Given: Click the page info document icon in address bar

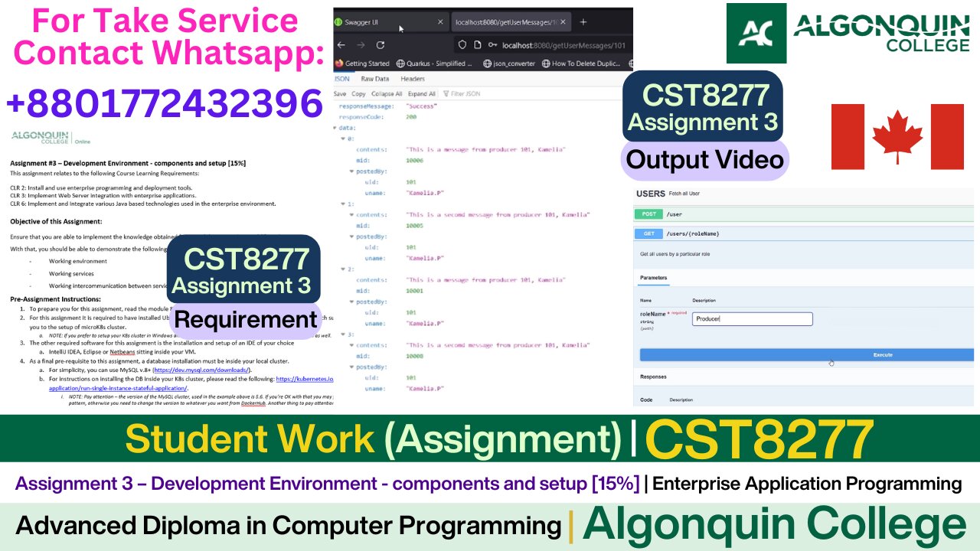Looking at the screenshot, I should pos(476,45).
